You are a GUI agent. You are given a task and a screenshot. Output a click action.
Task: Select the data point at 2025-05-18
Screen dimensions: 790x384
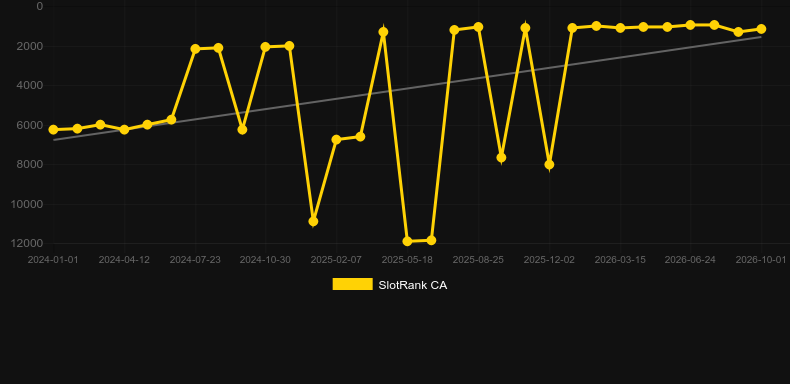[x=408, y=241]
